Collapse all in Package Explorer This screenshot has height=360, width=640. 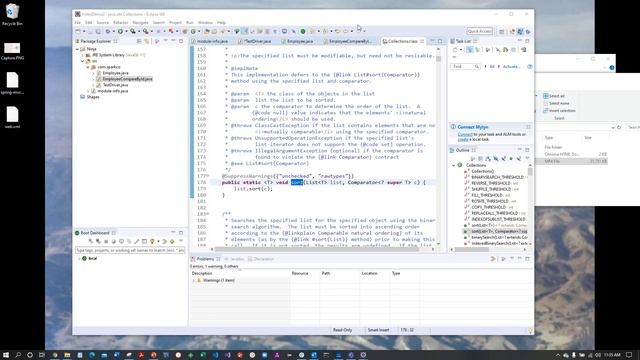[139, 41]
